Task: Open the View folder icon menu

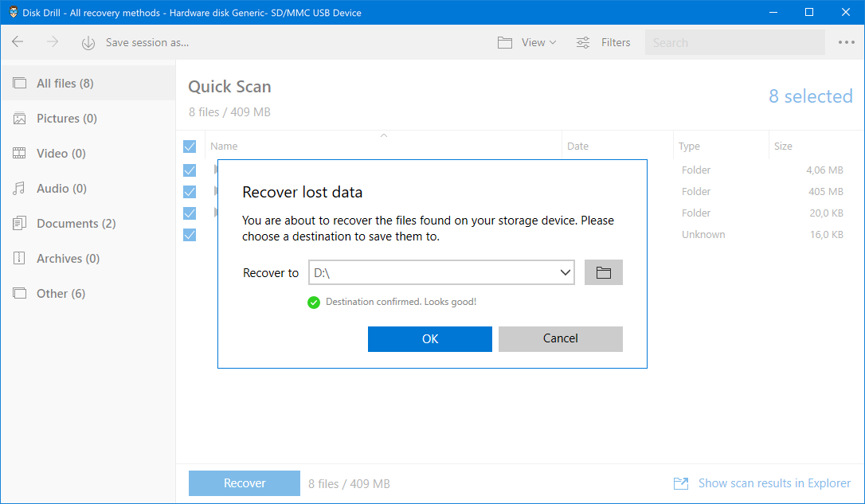Action: point(505,42)
